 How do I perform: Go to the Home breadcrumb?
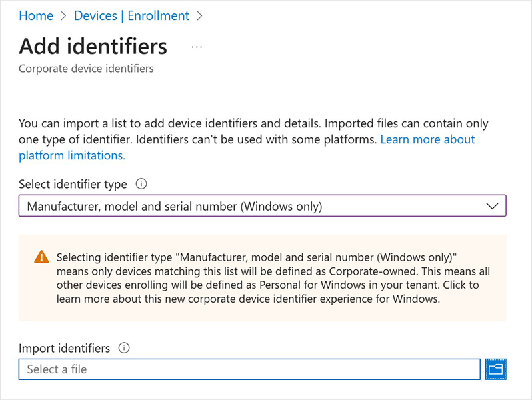click(36, 16)
